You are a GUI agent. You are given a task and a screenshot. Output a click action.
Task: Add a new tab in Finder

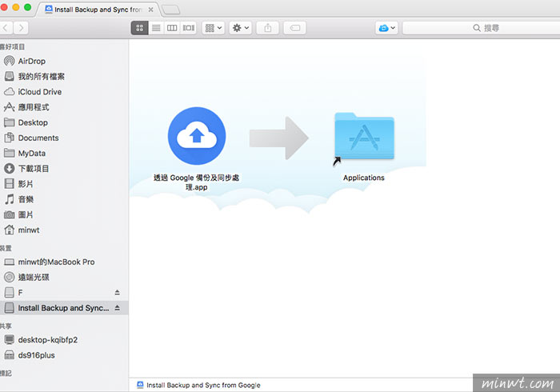tap(171, 10)
